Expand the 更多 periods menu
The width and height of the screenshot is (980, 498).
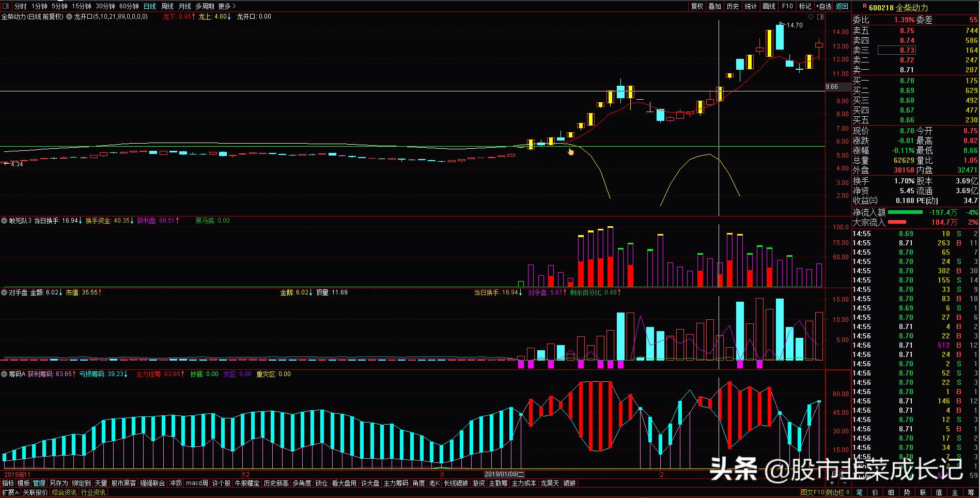pos(227,6)
